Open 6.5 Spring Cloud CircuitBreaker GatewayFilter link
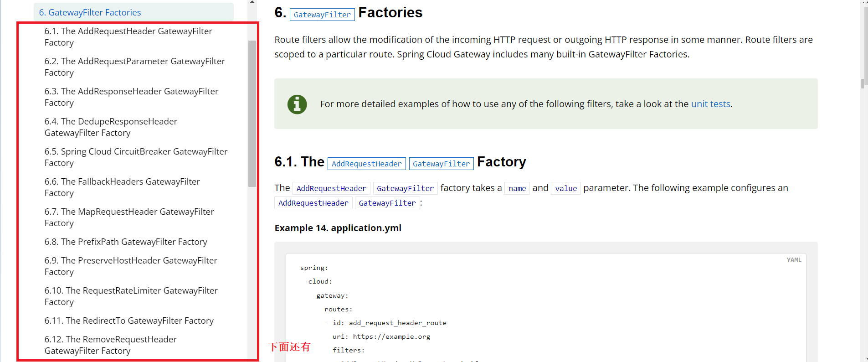Image resolution: width=868 pixels, height=362 pixels. click(x=136, y=157)
